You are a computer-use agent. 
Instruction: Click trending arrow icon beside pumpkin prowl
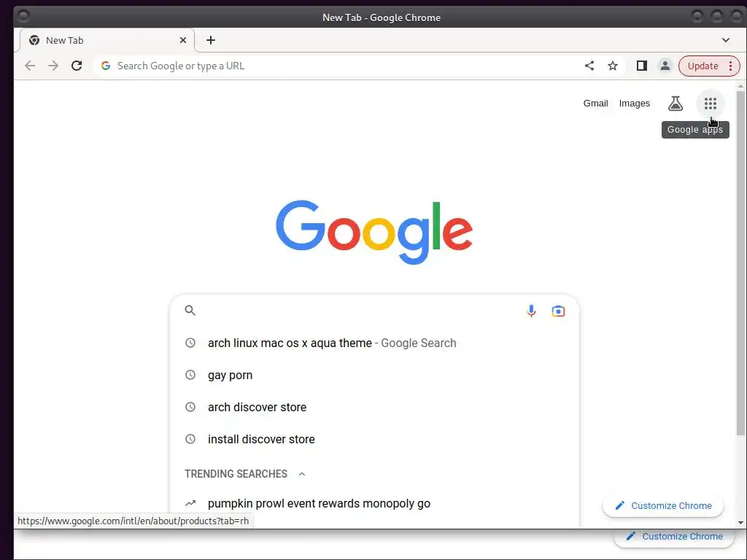pyautogui.click(x=190, y=503)
